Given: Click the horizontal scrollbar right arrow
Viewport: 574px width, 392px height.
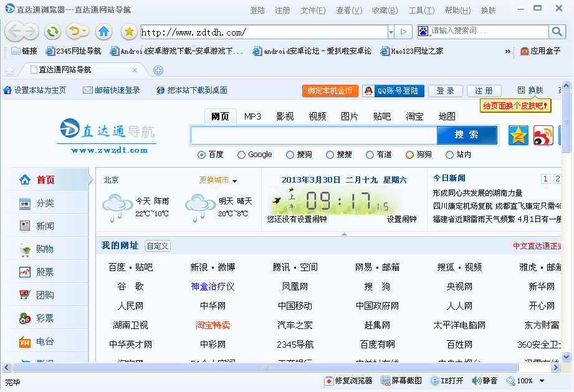Looking at the screenshot, I should (x=556, y=367).
